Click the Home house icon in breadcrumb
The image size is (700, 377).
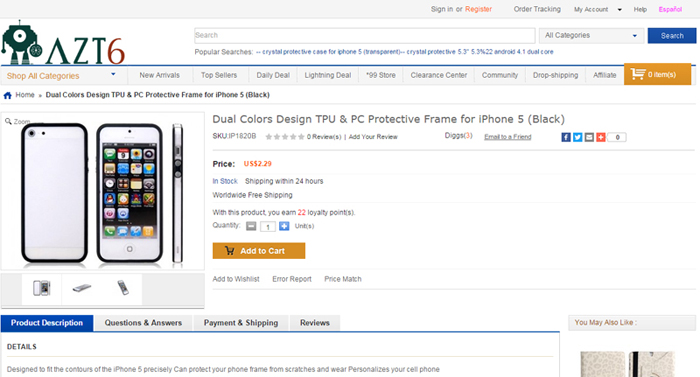tap(8, 95)
